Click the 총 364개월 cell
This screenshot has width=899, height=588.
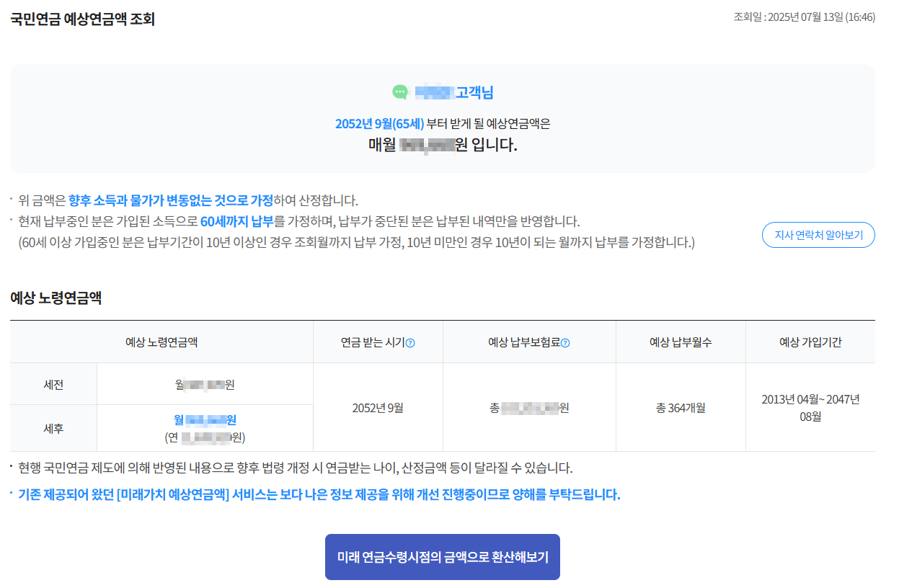[681, 407]
